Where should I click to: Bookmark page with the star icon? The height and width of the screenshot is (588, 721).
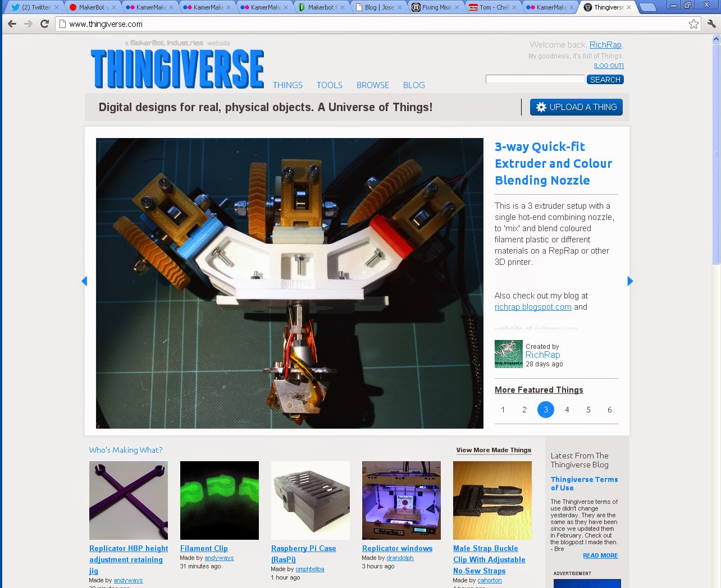(693, 24)
